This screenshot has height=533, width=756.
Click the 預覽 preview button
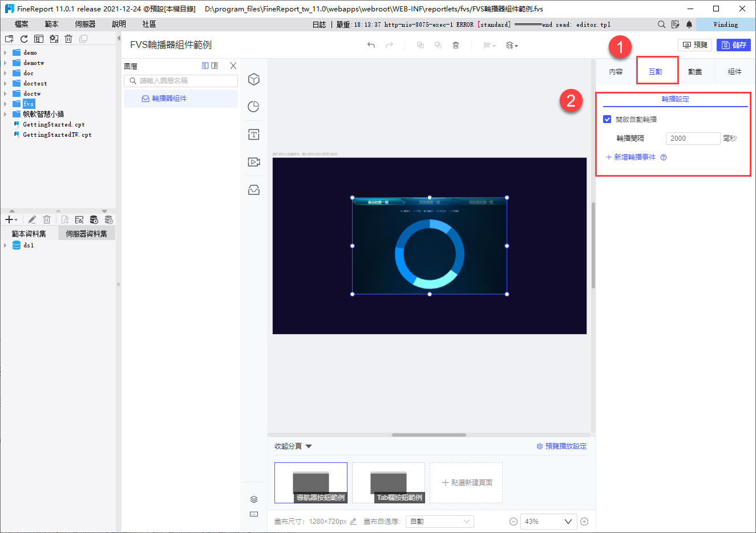point(695,45)
